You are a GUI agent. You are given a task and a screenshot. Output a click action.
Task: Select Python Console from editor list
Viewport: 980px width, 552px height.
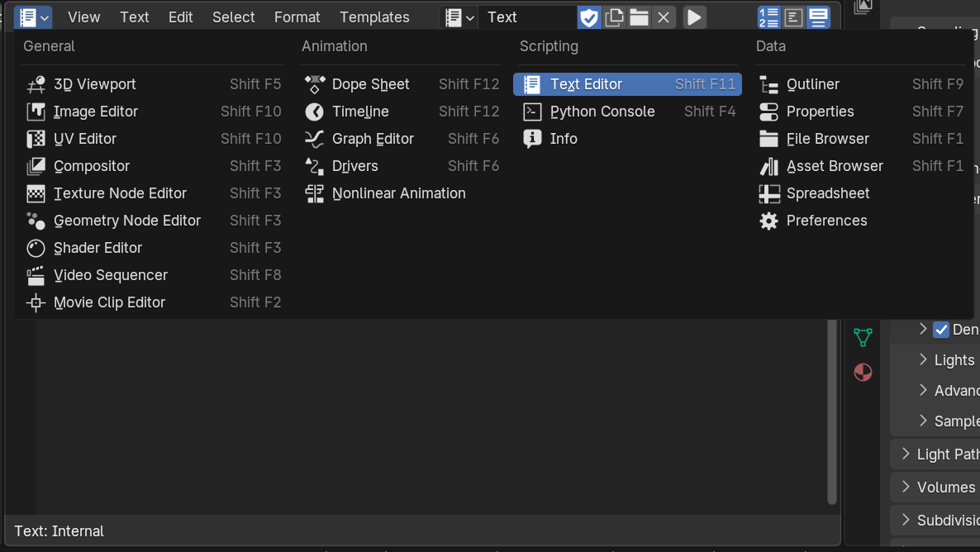tap(602, 112)
